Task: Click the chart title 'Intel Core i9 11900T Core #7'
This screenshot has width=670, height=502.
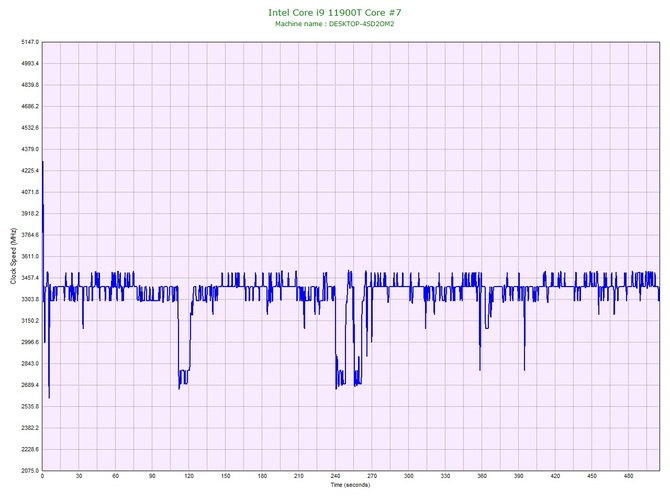Action: point(335,12)
